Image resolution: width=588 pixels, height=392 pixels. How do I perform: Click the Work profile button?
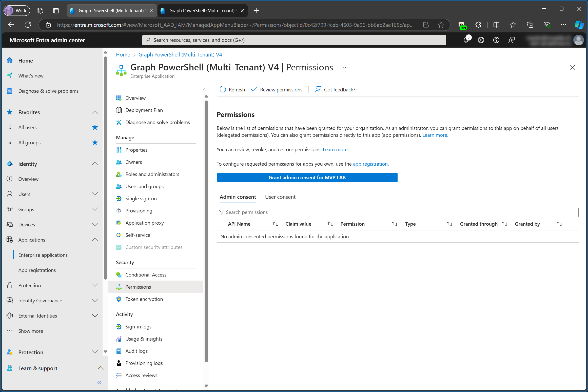17,10
